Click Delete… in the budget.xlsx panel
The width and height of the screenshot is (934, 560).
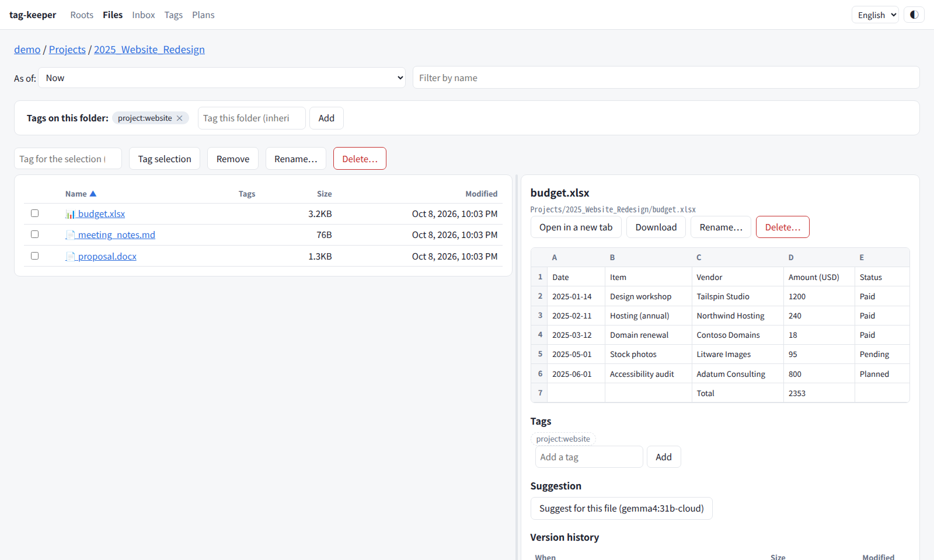[x=783, y=227]
